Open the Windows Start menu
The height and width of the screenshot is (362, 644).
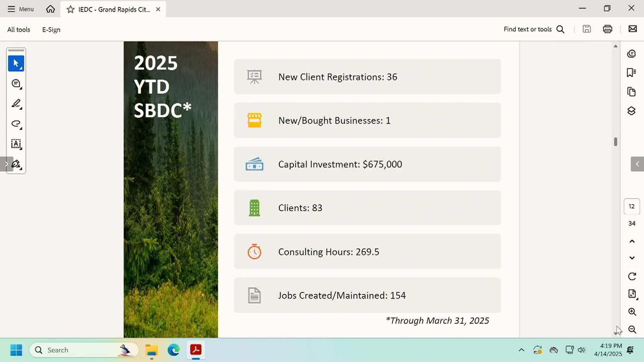16,350
